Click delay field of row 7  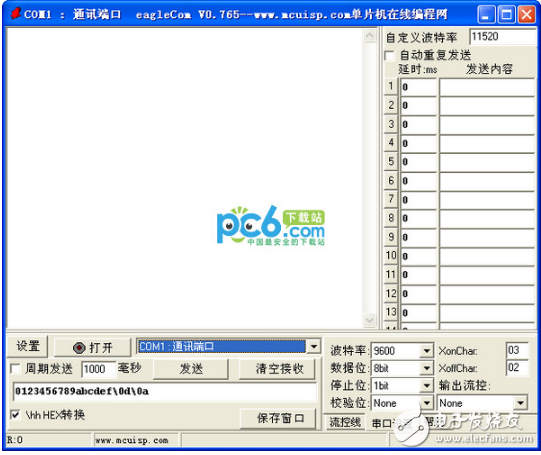[418, 200]
